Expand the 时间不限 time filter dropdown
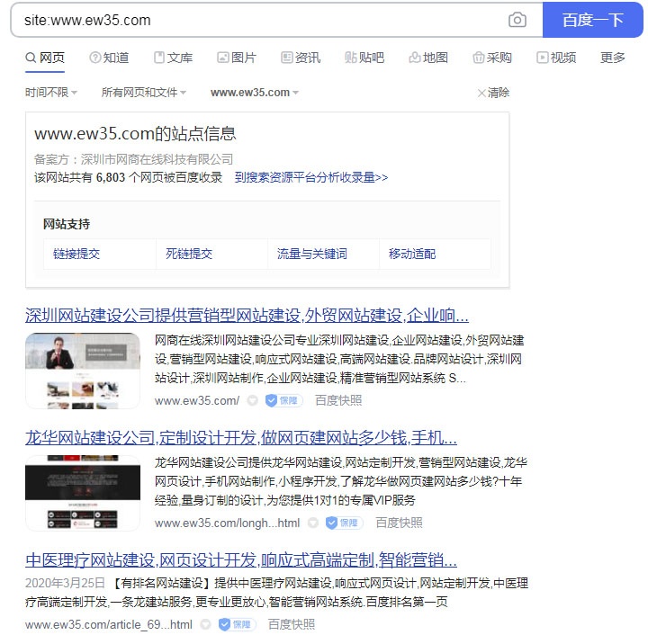648x644 pixels. (x=50, y=93)
